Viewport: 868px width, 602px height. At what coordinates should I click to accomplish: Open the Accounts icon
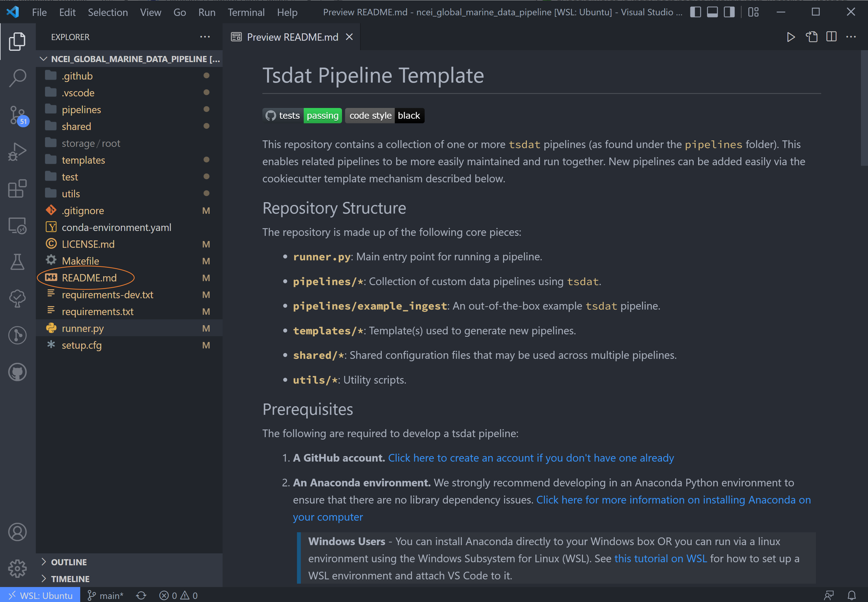(17, 532)
